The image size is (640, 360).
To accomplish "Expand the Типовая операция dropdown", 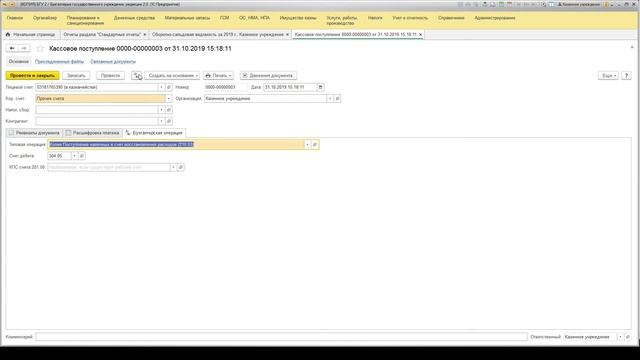I will tap(307, 144).
